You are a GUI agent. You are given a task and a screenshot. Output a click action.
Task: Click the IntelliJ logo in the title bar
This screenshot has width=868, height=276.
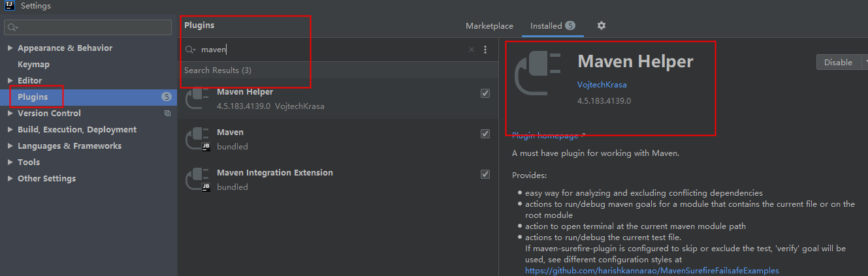(x=10, y=6)
